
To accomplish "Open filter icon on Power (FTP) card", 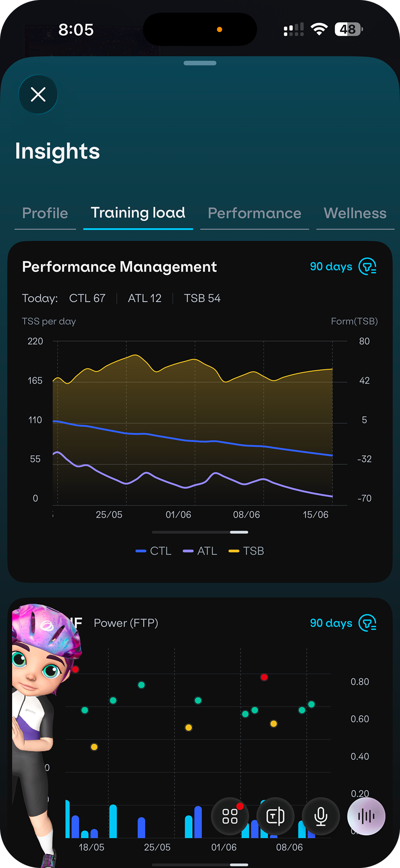I will pos(368,623).
